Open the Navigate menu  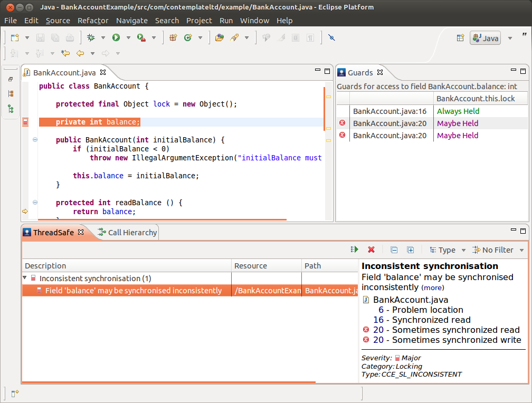click(131, 21)
